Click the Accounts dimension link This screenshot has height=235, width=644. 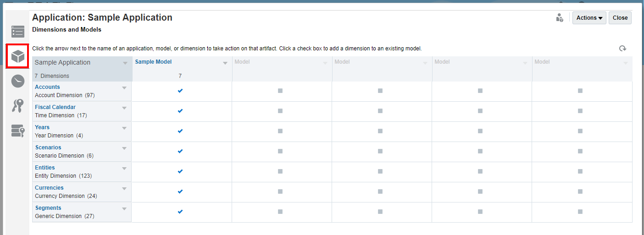tap(47, 87)
